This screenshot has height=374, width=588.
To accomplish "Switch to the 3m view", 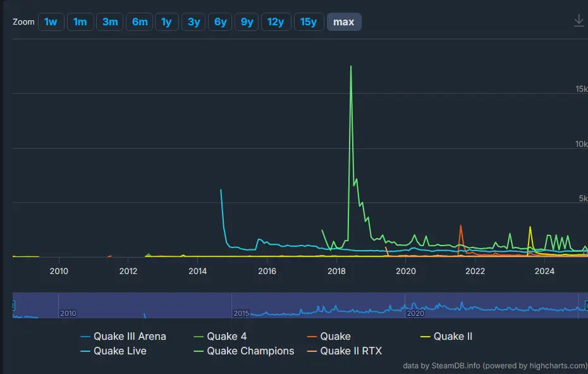I will [x=109, y=21].
